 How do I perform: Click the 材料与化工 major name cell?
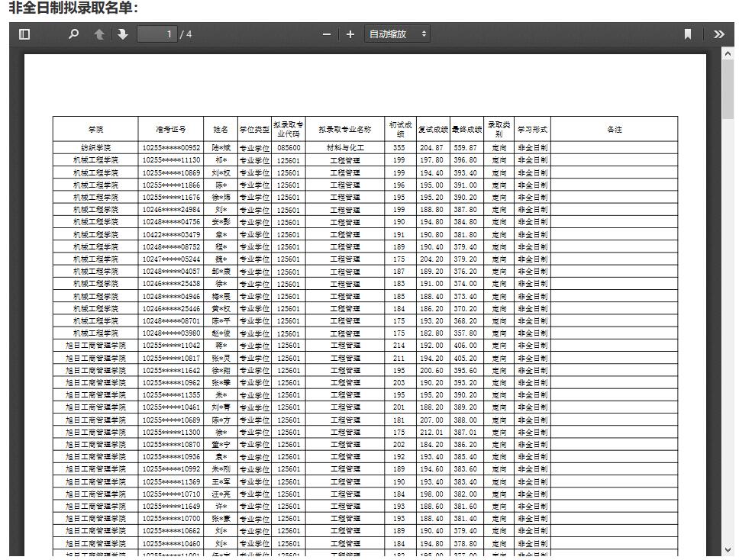(345, 148)
